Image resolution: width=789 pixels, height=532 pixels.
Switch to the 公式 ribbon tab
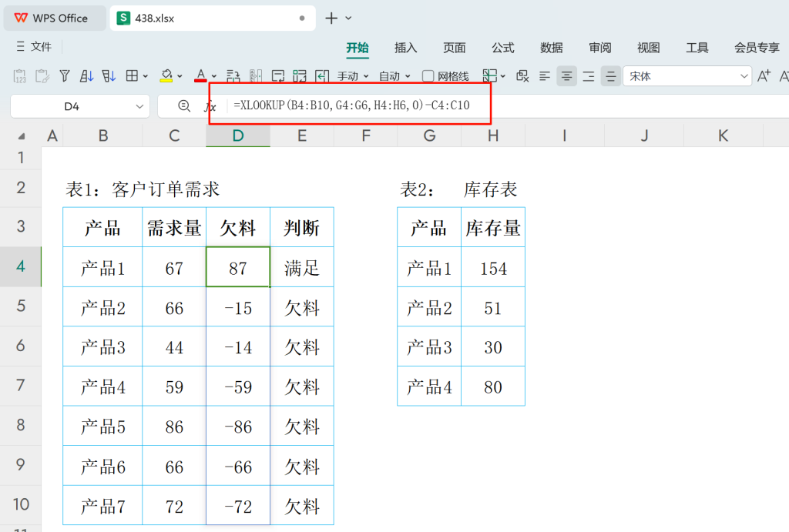tap(503, 48)
